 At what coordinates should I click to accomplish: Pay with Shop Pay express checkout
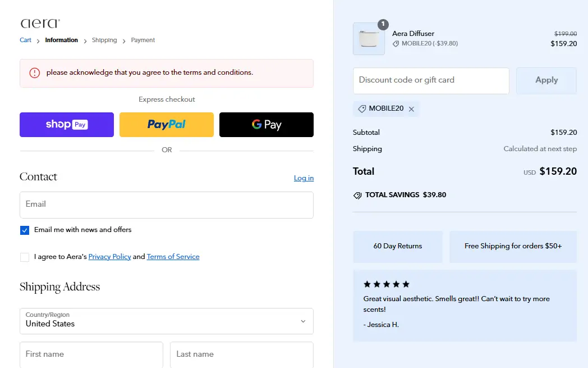tap(67, 125)
